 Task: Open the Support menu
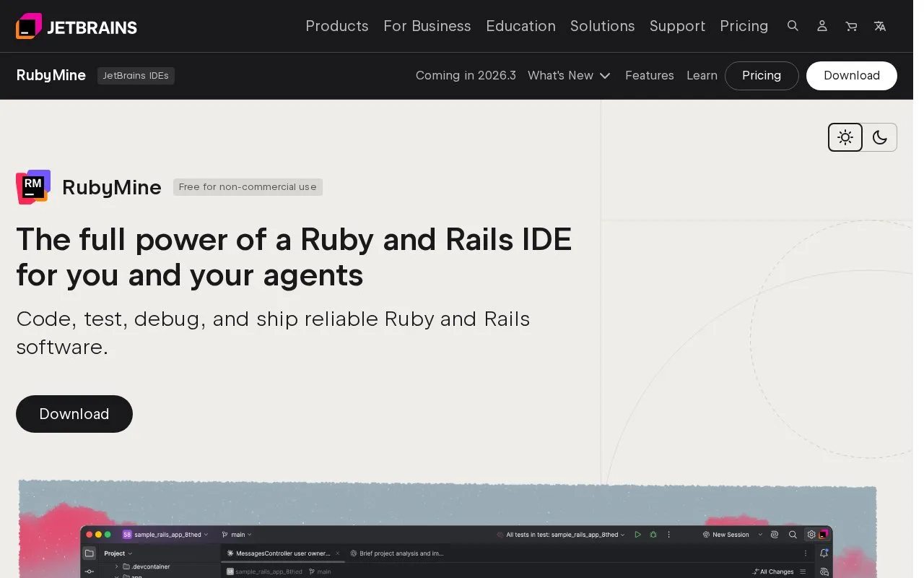(x=677, y=26)
